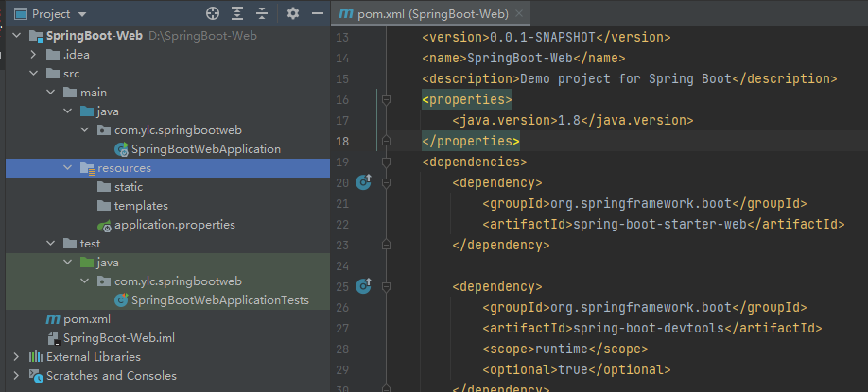Click line number 22 in the gutter
Image resolution: width=868 pixels, height=392 pixels.
342,225
